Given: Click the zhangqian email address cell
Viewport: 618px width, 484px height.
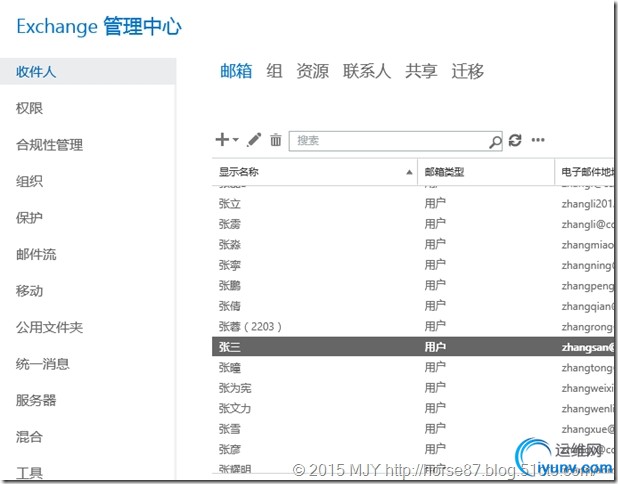Looking at the screenshot, I should (x=588, y=306).
